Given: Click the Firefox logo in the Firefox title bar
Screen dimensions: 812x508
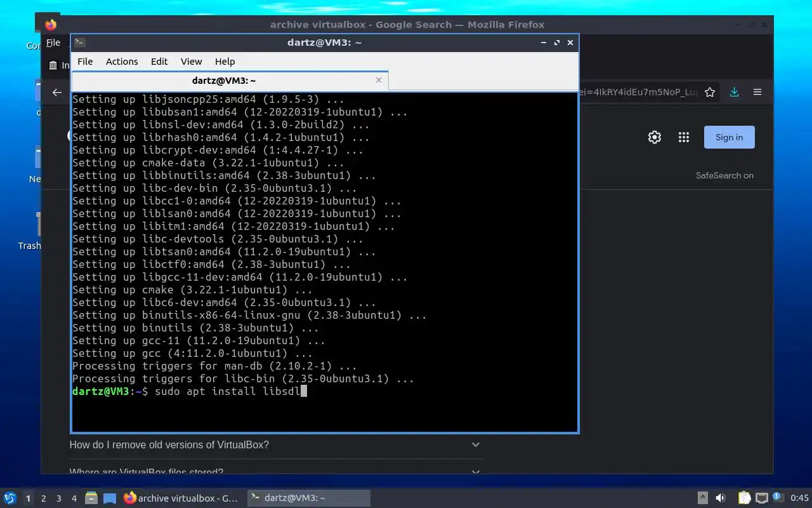Looking at the screenshot, I should coord(51,25).
